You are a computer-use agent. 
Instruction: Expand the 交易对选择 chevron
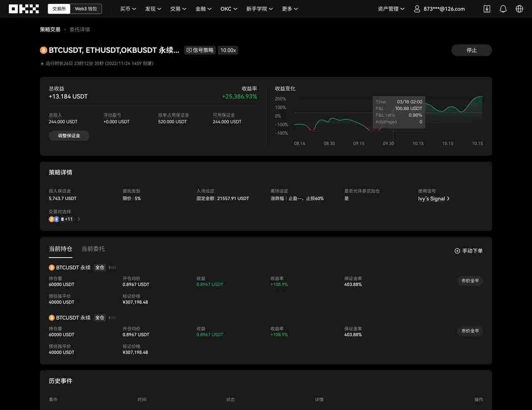coord(79,219)
